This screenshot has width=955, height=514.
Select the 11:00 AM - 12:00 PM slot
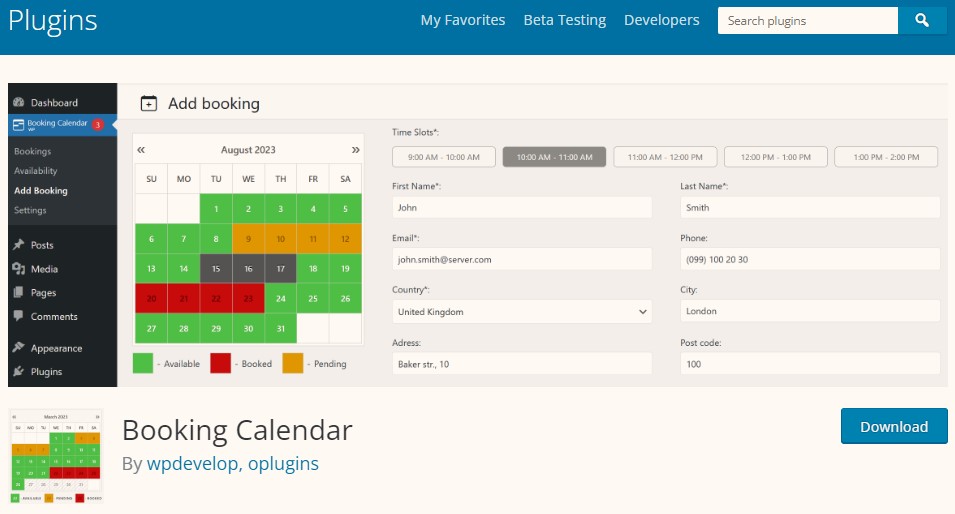coord(665,157)
